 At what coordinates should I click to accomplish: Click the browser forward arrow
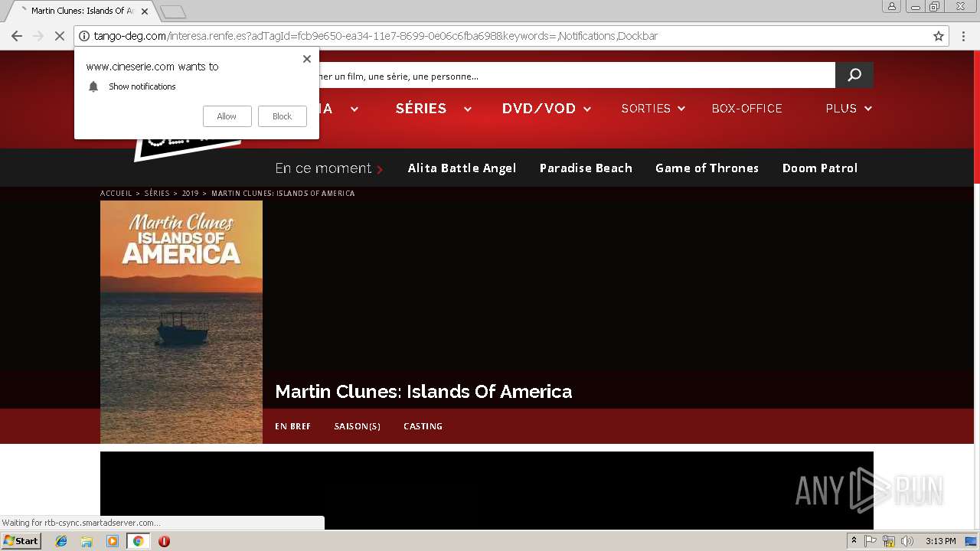tap(38, 36)
